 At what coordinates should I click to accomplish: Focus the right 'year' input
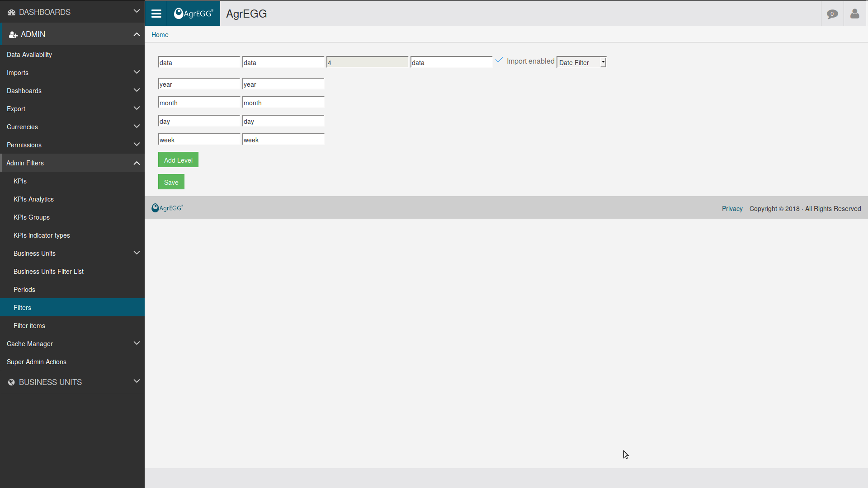click(283, 84)
